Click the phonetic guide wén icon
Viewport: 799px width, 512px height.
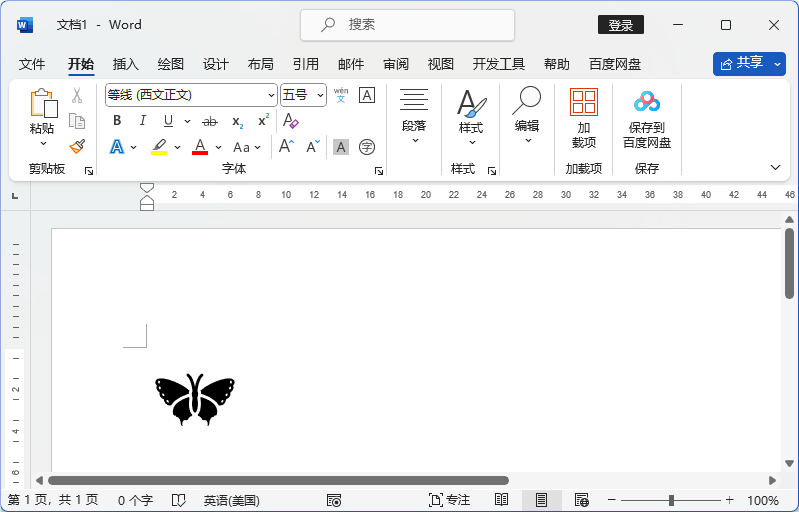point(341,95)
